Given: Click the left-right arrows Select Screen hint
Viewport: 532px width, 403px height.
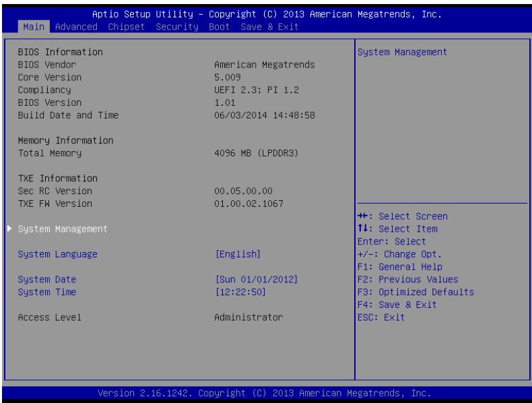Looking at the screenshot, I should [403, 216].
